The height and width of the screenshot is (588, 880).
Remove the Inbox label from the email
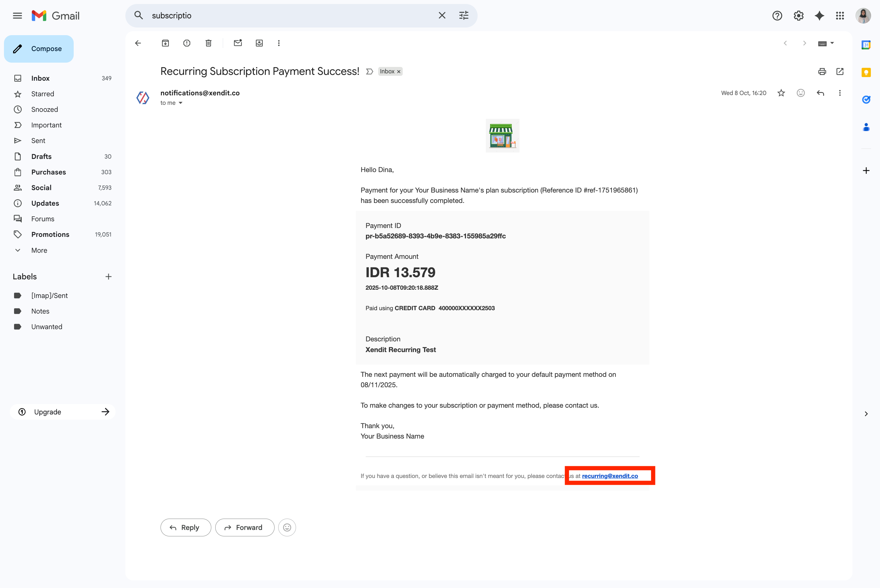point(398,71)
